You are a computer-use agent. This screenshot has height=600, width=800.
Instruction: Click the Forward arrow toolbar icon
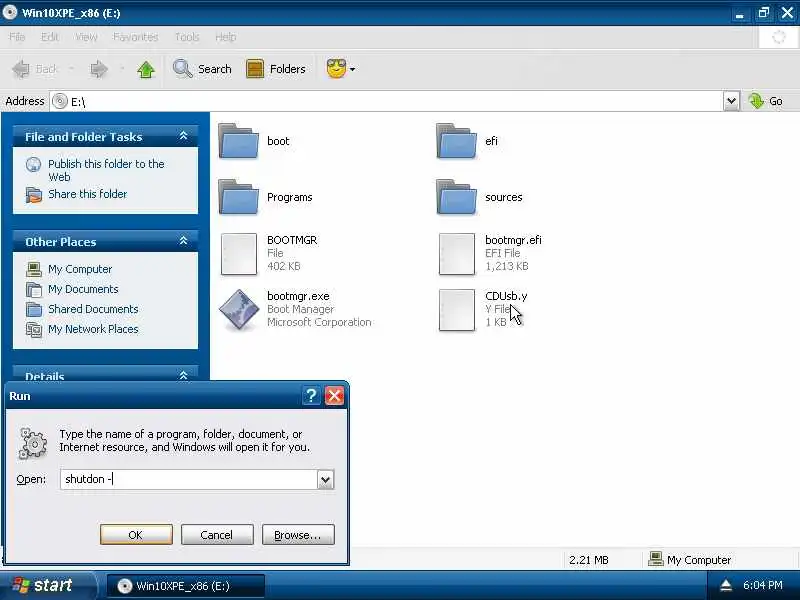tap(99, 69)
